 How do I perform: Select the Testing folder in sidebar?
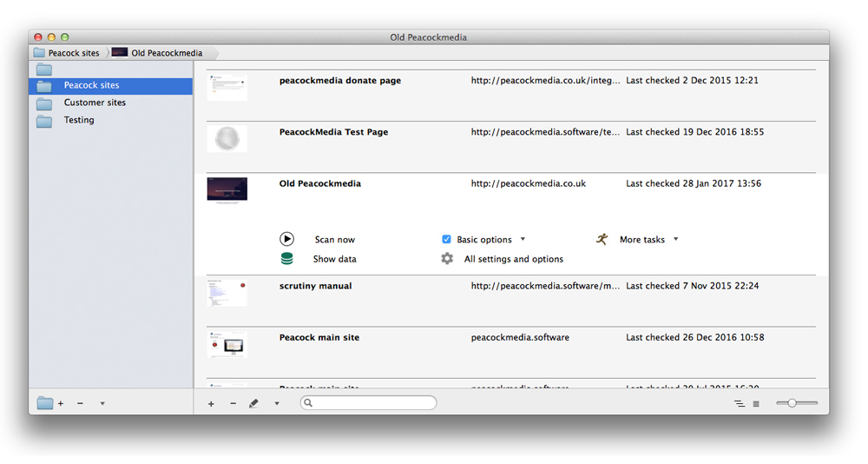(79, 120)
